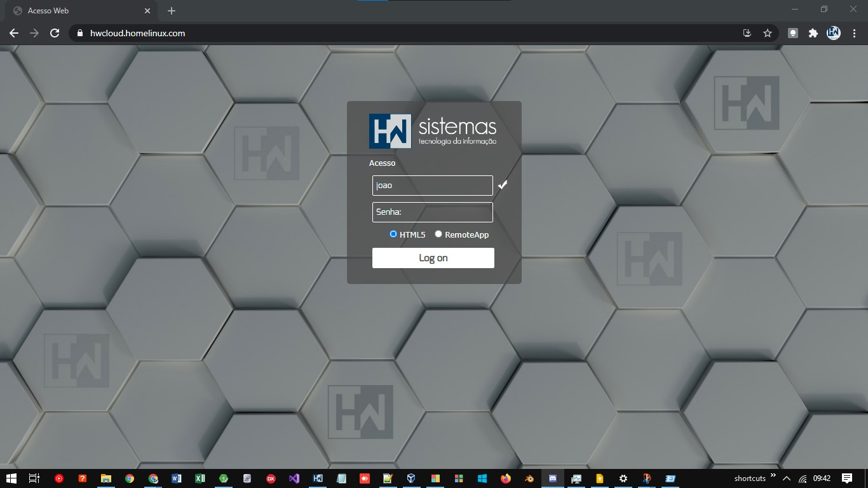Open the Action Center notifications
The image size is (868, 488).
847,478
